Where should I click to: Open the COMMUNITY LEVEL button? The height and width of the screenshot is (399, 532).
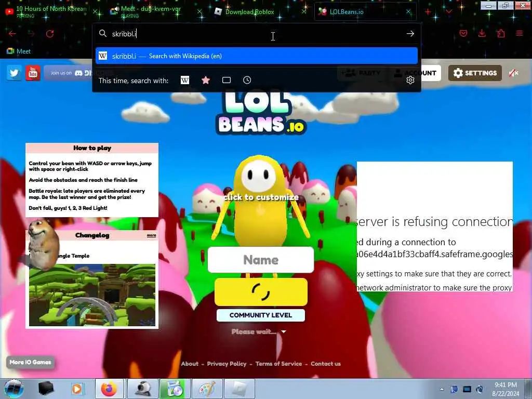pos(261,315)
